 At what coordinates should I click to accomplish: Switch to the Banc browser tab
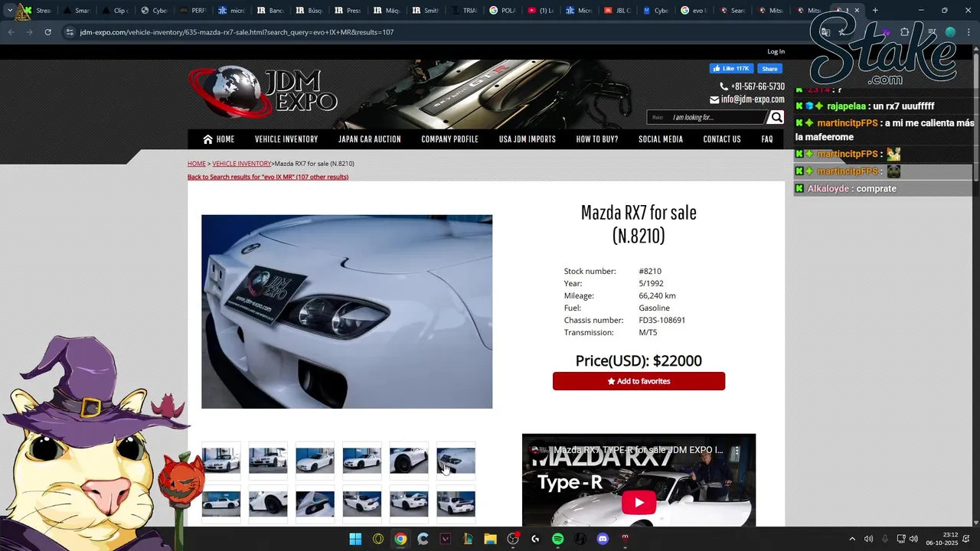[x=271, y=11]
